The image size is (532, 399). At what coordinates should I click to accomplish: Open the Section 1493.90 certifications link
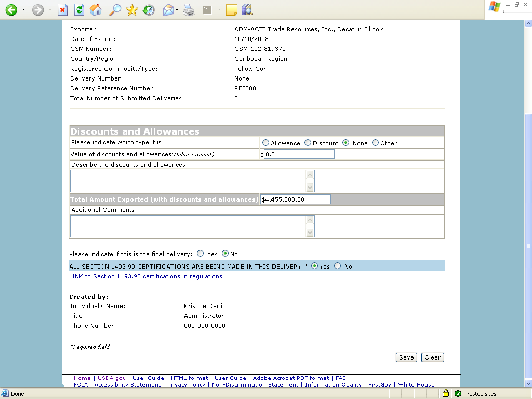point(145,276)
